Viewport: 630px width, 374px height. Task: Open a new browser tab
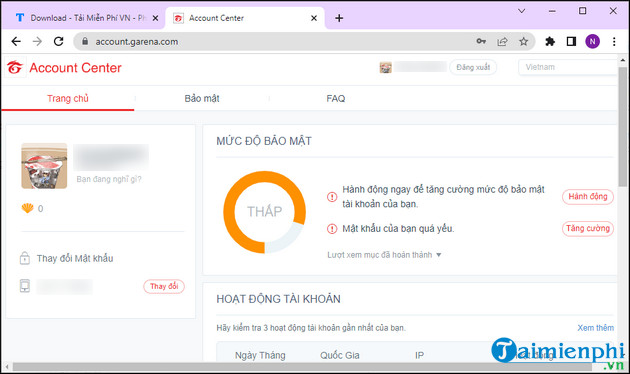[339, 18]
